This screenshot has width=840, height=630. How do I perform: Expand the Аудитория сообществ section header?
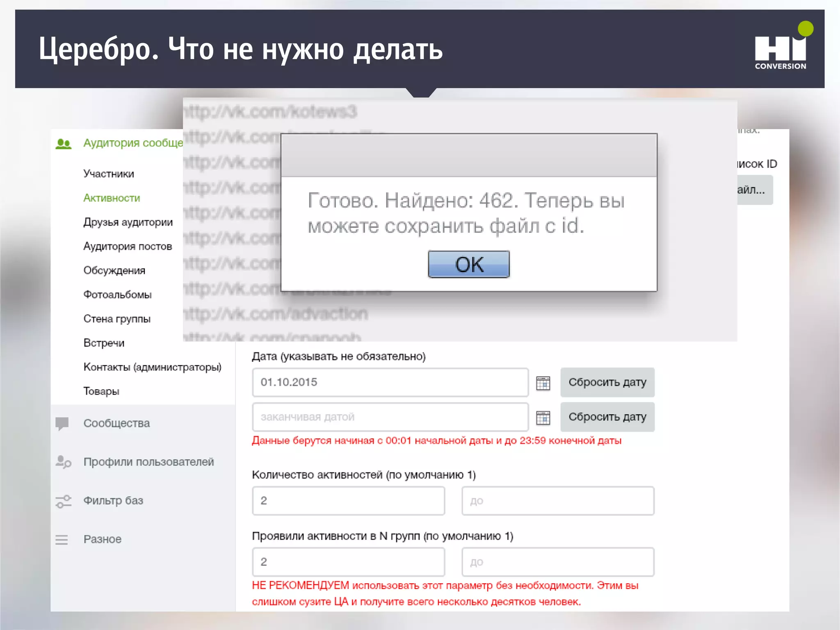click(133, 143)
